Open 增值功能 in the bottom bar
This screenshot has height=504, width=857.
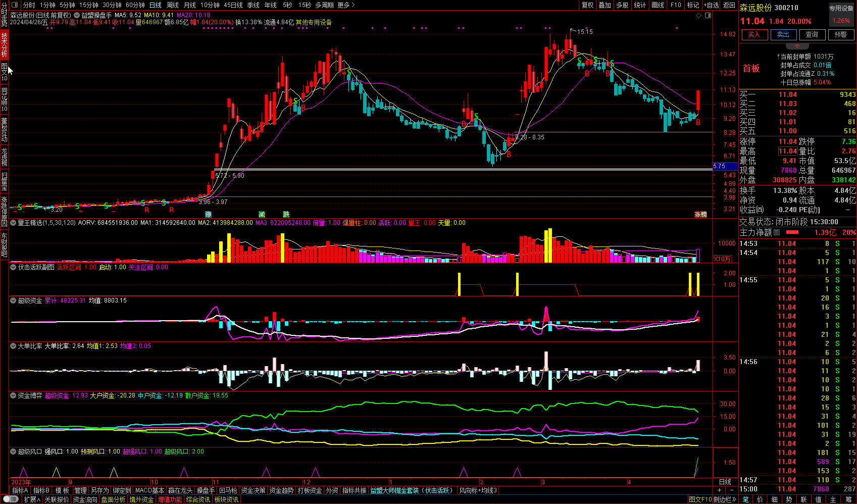point(170,499)
